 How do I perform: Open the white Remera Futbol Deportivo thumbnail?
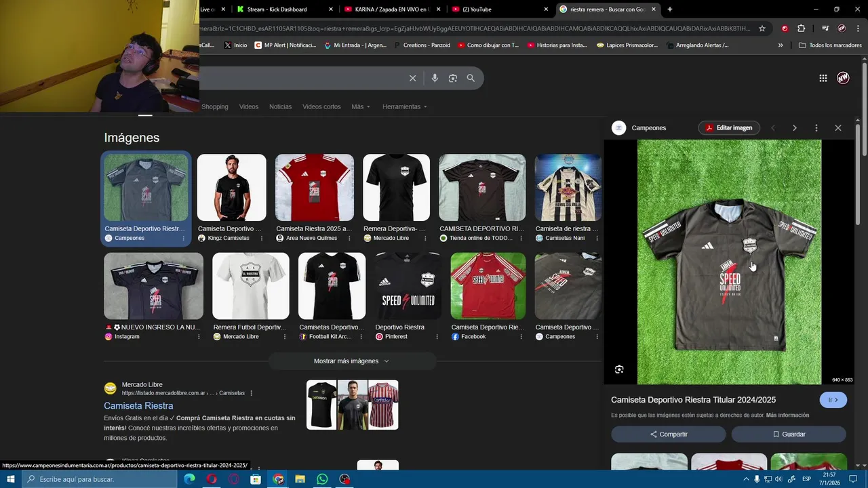(x=250, y=286)
